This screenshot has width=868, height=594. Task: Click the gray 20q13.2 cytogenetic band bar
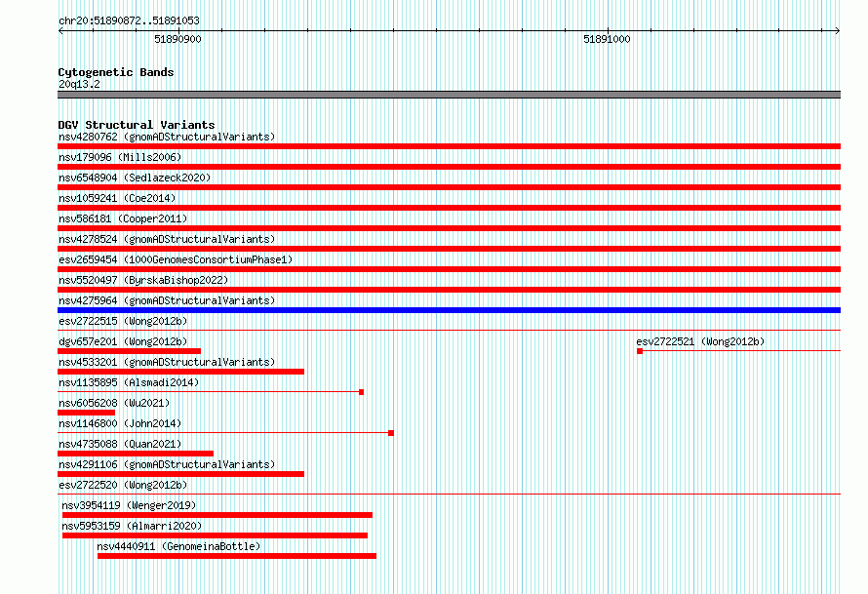tap(449, 95)
